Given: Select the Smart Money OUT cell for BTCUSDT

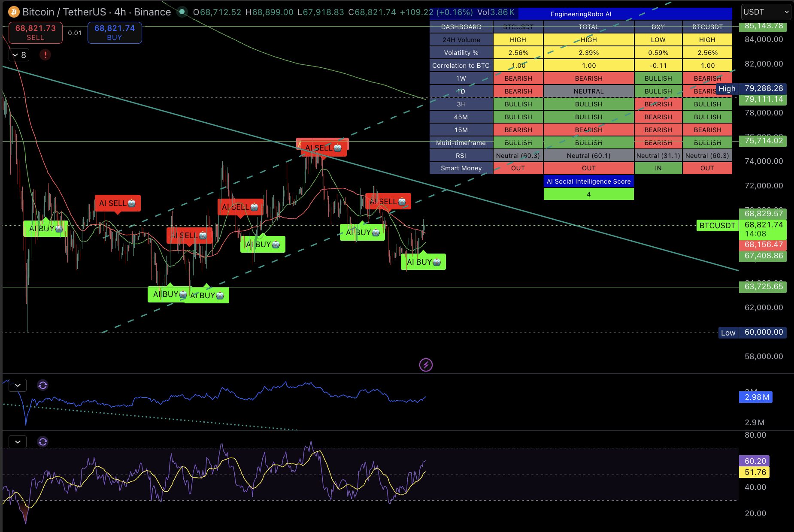Looking at the screenshot, I should point(518,168).
